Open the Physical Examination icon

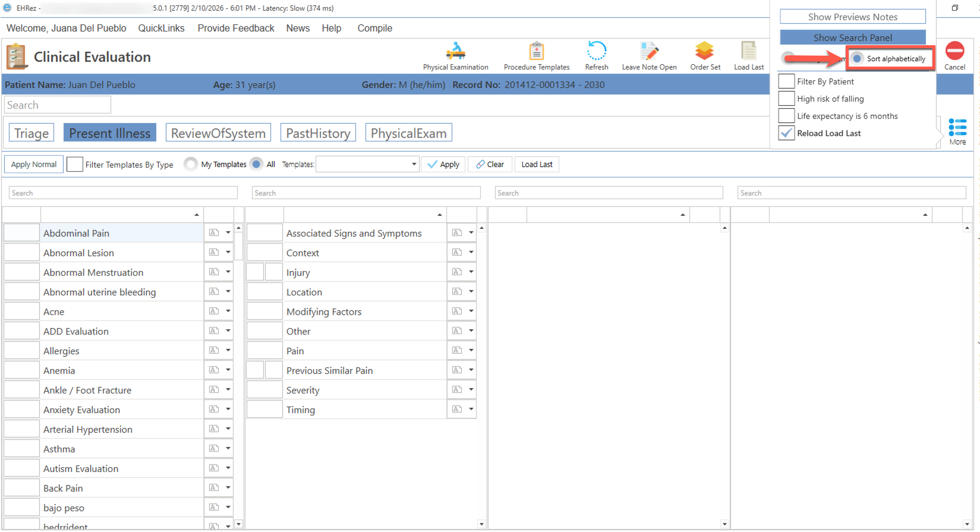(455, 55)
